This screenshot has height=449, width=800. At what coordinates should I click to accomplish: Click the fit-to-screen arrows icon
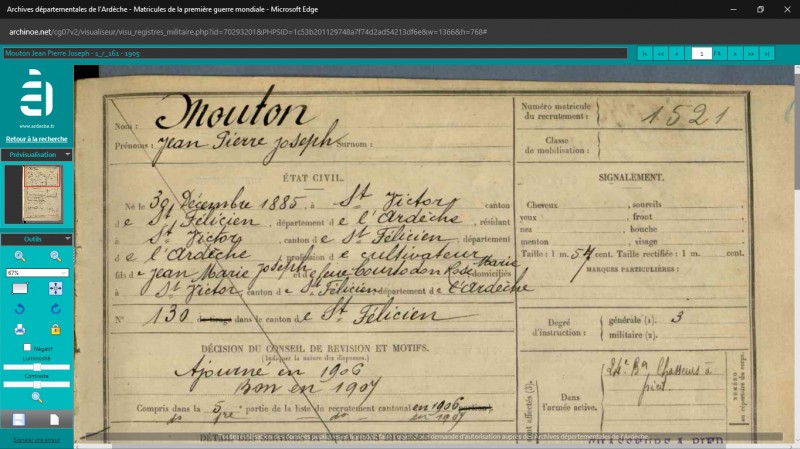tap(56, 289)
